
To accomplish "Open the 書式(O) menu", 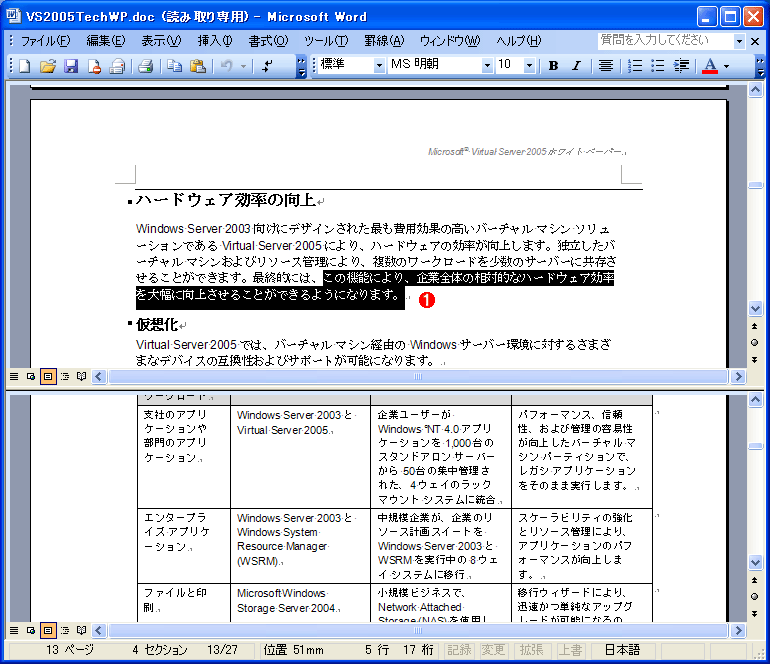I will point(268,41).
